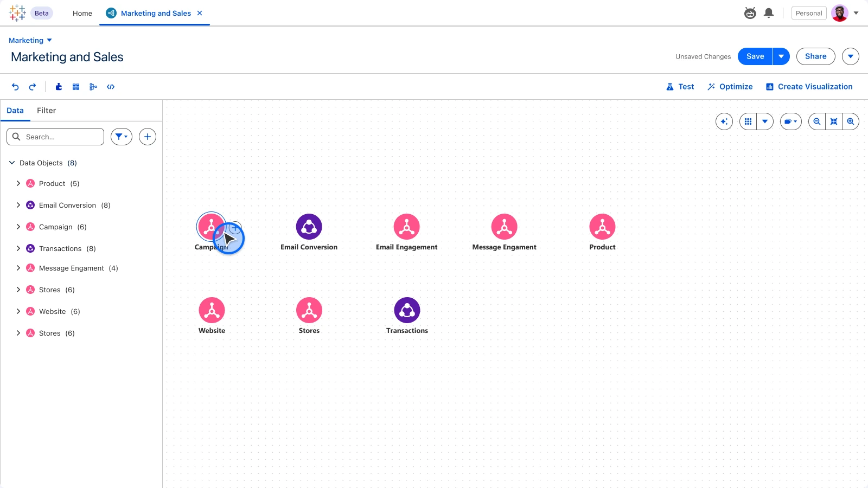This screenshot has width=868, height=488.
Task: Expand the Campaign data object in the sidebar
Action: pos(18,227)
